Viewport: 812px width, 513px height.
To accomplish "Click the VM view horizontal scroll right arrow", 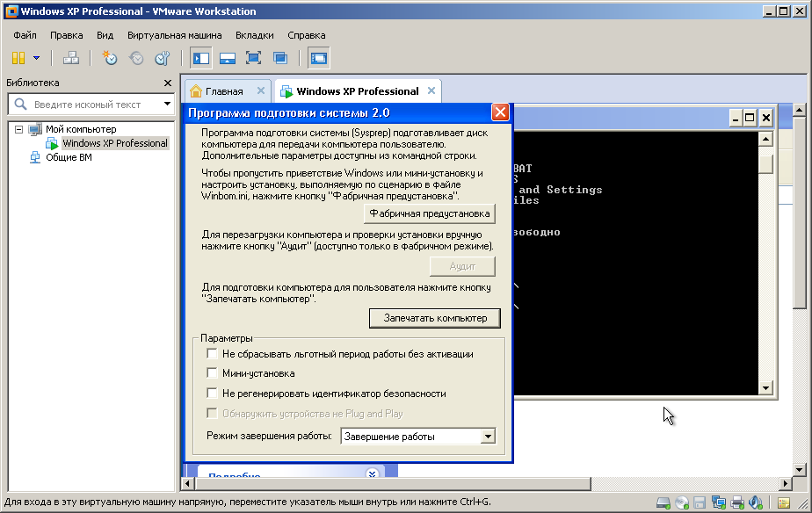I will (786, 483).
